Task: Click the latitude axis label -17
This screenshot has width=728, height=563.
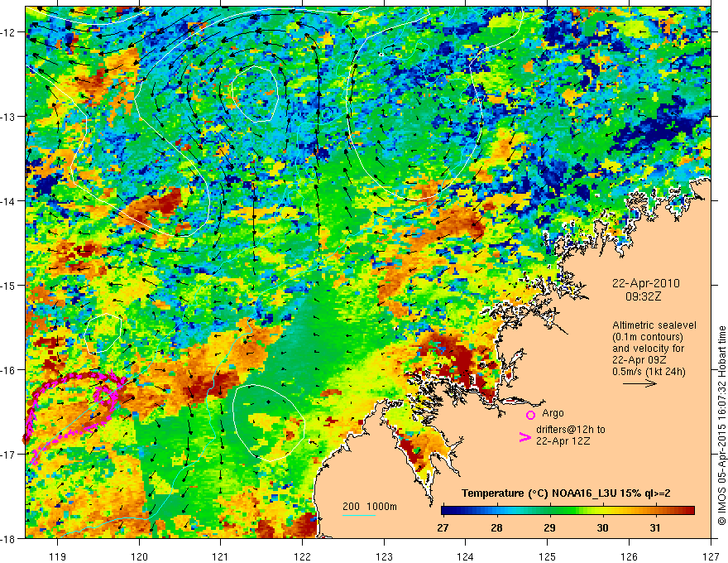Action: (8, 454)
